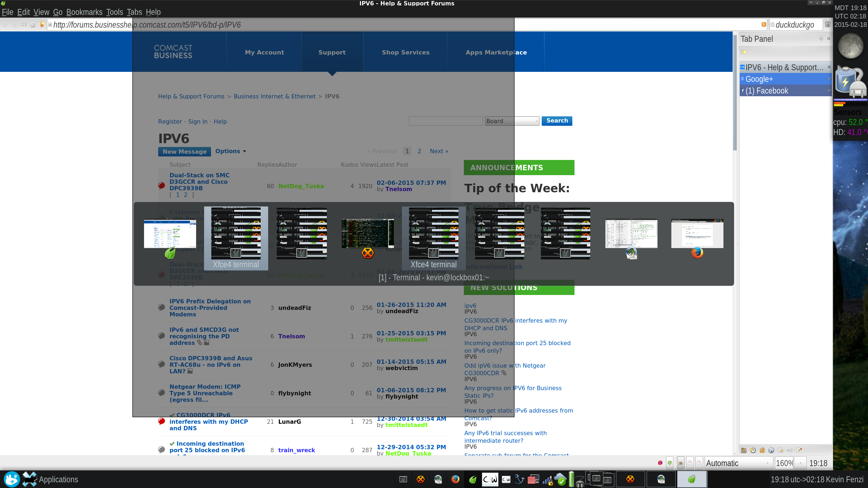Click red blocked-script status bar icon
The width and height of the screenshot is (868, 488).
(x=660, y=463)
